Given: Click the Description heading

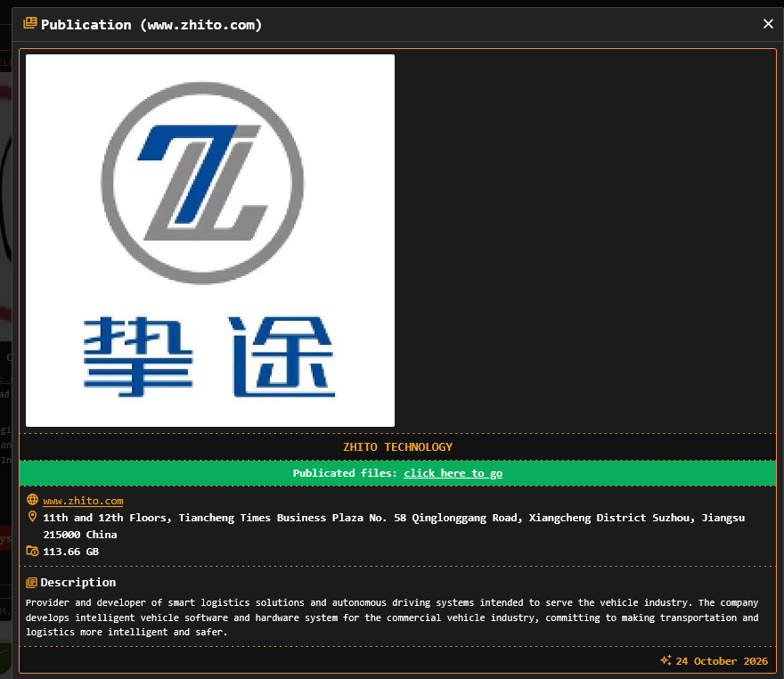Looking at the screenshot, I should (x=78, y=583).
